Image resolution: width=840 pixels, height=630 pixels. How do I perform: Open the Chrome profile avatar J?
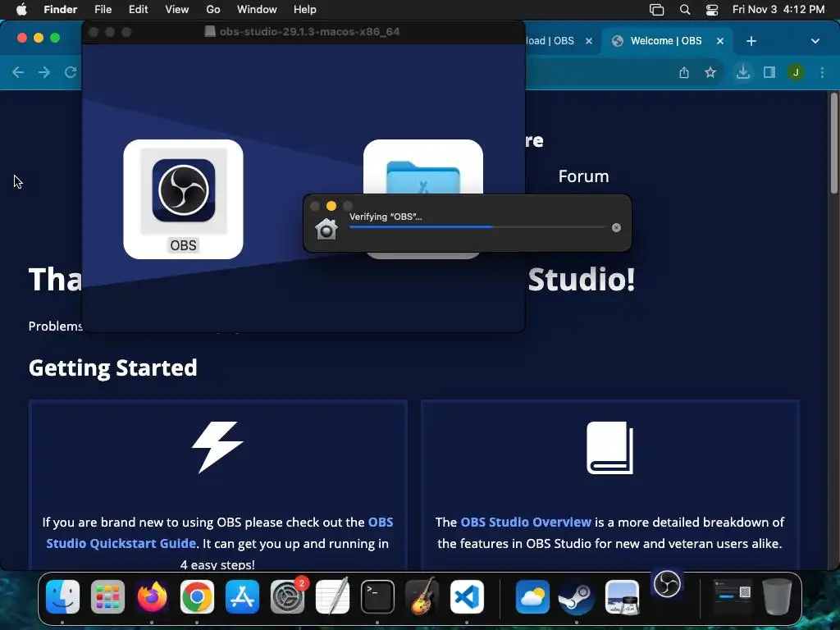[796, 72]
